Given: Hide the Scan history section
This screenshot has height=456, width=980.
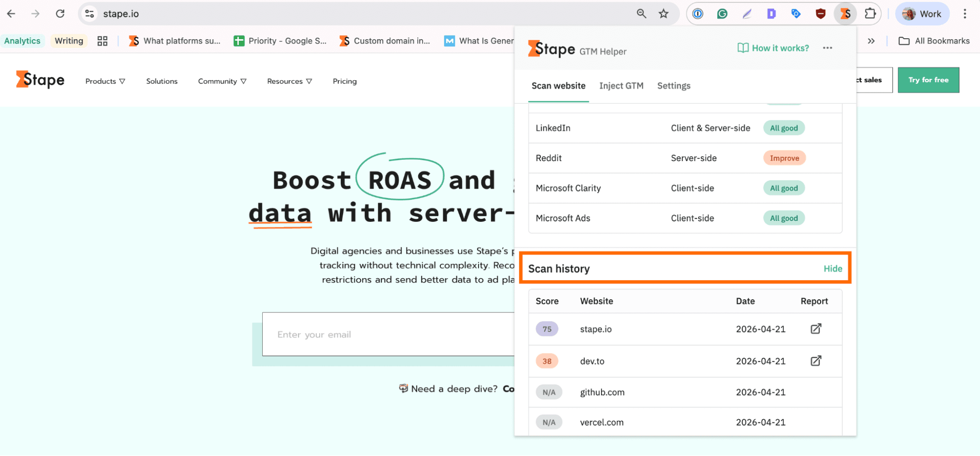Looking at the screenshot, I should tap(832, 268).
